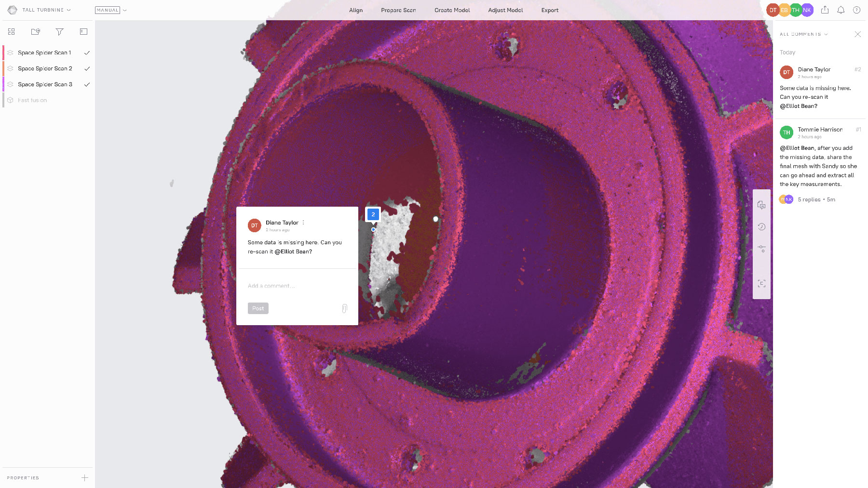Click the @Elliot Bean mention in popup
868x488 pixels.
(293, 251)
